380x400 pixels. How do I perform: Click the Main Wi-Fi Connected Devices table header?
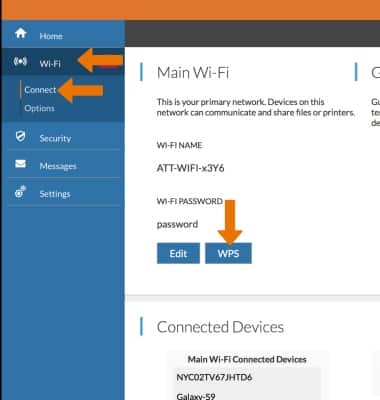click(247, 359)
